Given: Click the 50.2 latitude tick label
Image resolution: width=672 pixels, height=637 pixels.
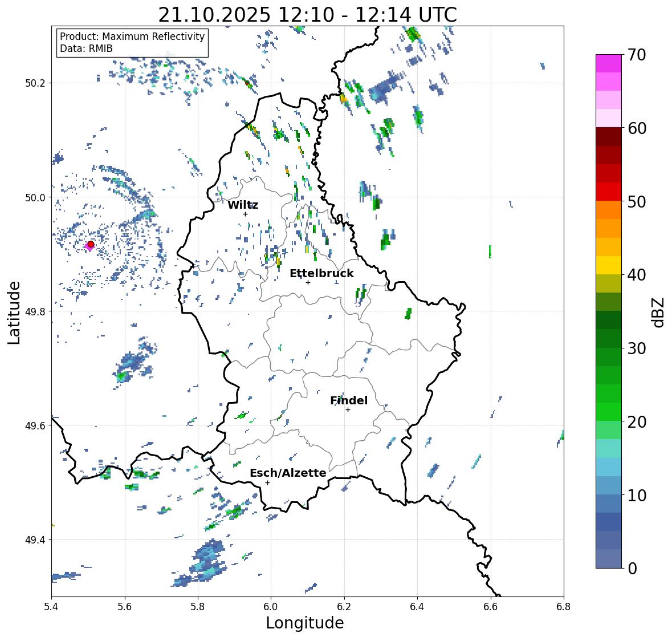Looking at the screenshot, I should [x=35, y=83].
